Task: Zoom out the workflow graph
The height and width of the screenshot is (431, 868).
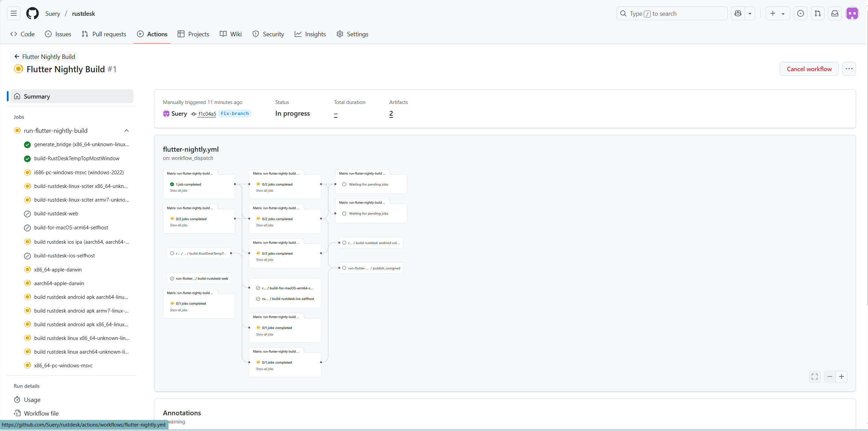Action: (830, 377)
